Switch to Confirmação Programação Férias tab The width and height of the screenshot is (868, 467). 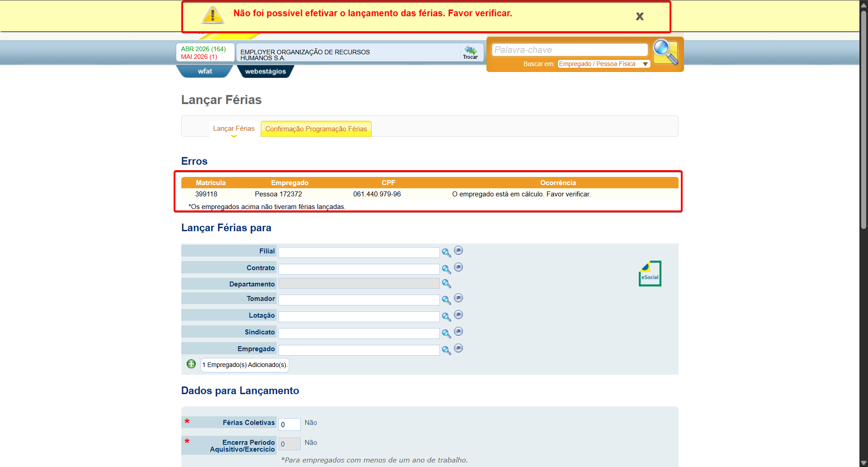tap(316, 129)
